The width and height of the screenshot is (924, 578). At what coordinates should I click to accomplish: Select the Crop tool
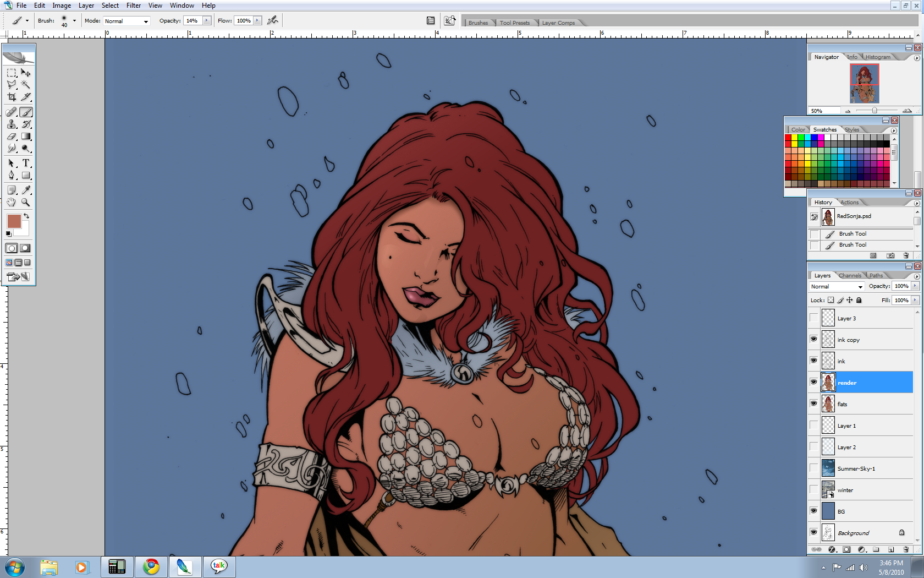(x=12, y=97)
